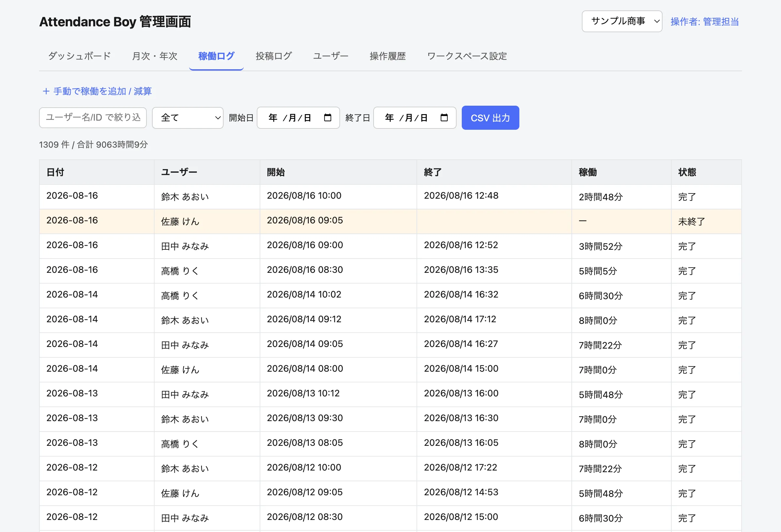
Task: Click end time 2026/08/12 15:00
Action: coord(461,516)
